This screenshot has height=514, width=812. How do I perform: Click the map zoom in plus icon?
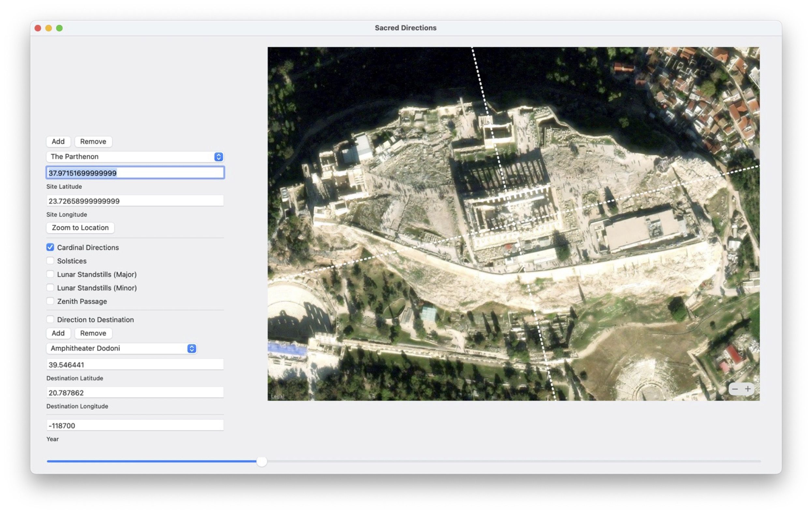[747, 389]
